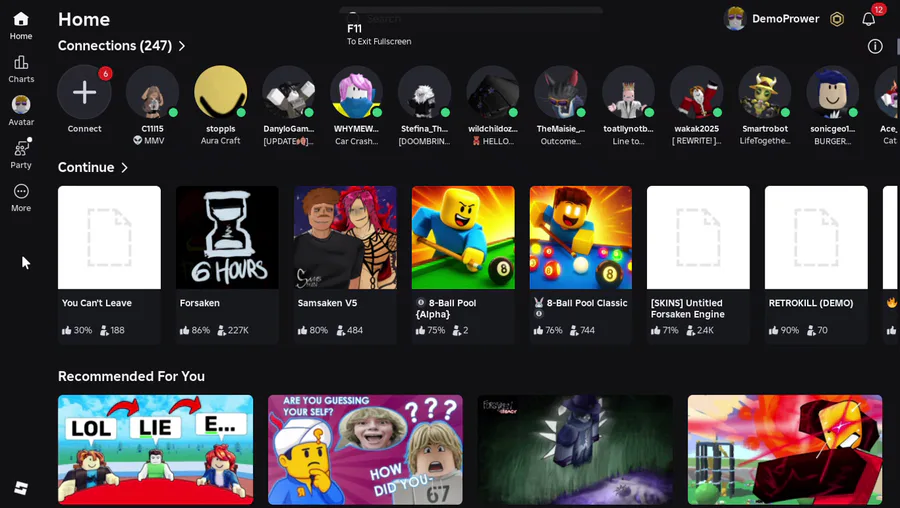The image size is (900, 508).
Task: Click 'LifeTogethe...' under Smartrobot
Action: click(765, 141)
